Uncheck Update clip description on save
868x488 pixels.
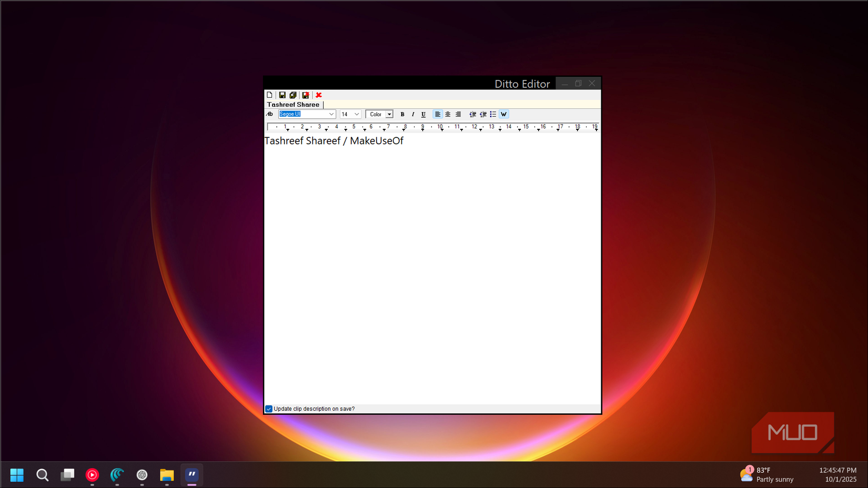tap(269, 409)
